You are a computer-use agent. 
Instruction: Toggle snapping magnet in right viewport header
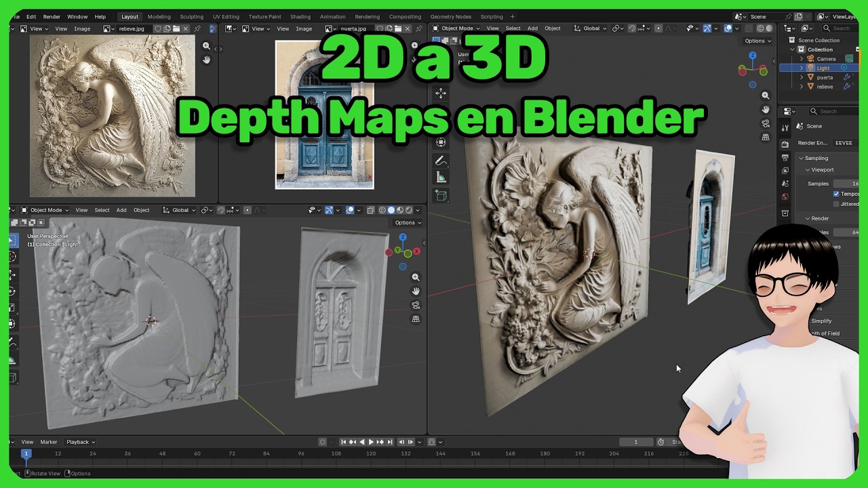coord(632,28)
